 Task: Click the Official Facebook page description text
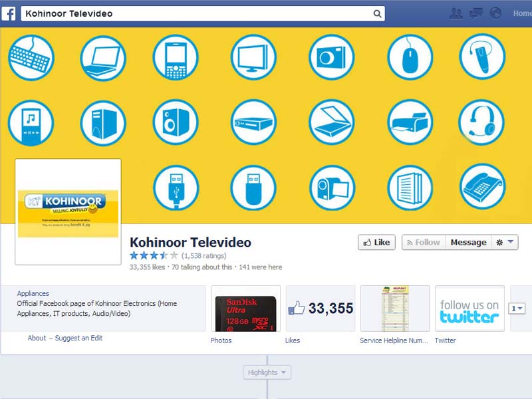coord(97,309)
